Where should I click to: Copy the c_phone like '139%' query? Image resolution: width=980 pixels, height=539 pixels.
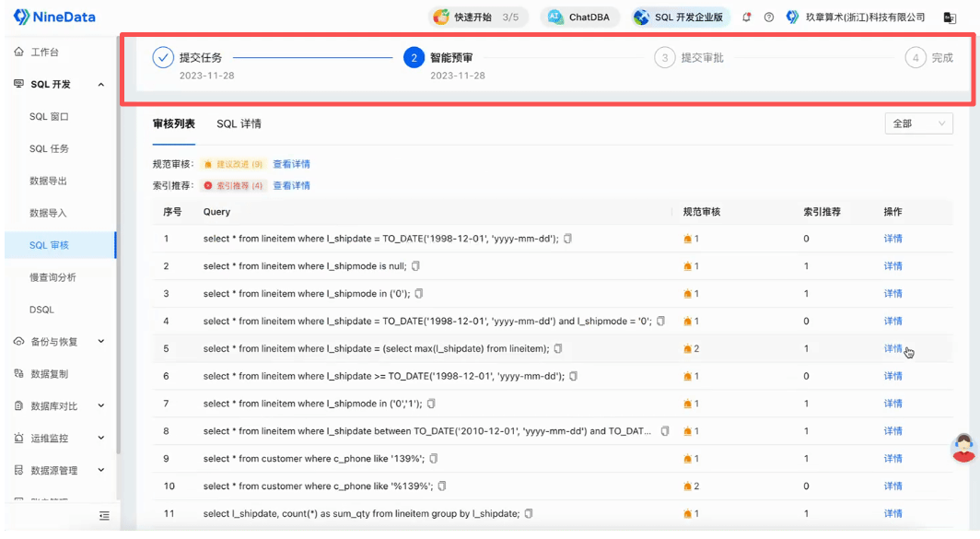[434, 458]
